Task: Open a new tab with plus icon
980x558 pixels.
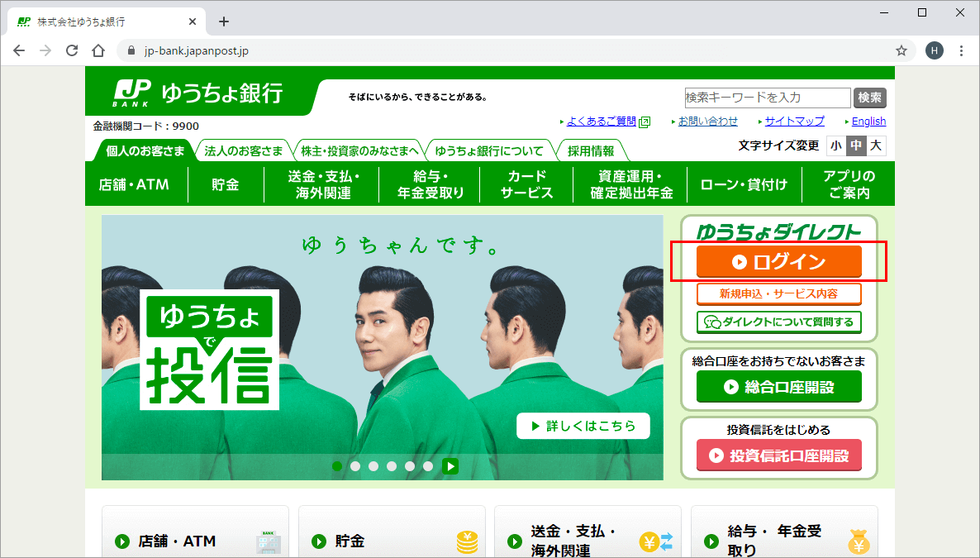Action: point(224,21)
